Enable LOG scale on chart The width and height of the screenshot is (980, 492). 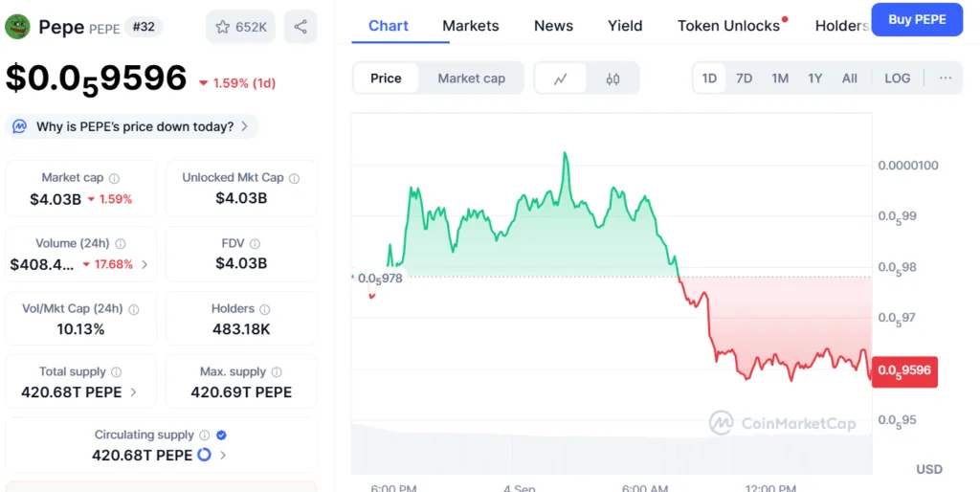[897, 78]
